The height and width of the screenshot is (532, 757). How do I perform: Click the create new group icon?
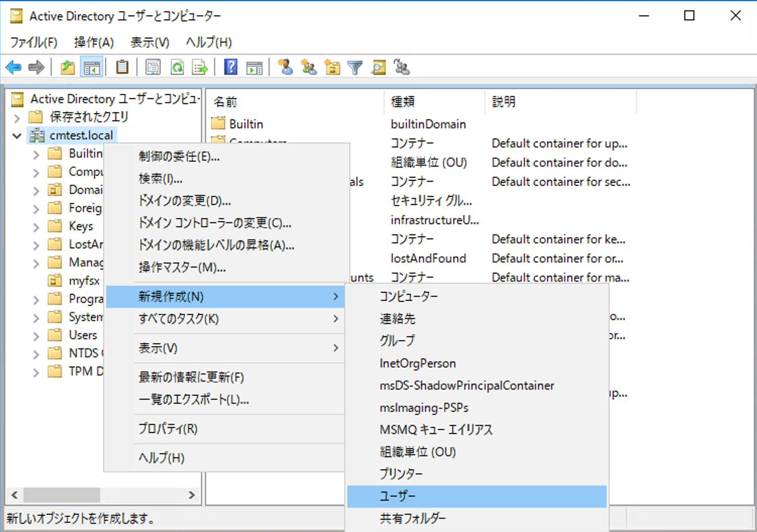pos(309,67)
